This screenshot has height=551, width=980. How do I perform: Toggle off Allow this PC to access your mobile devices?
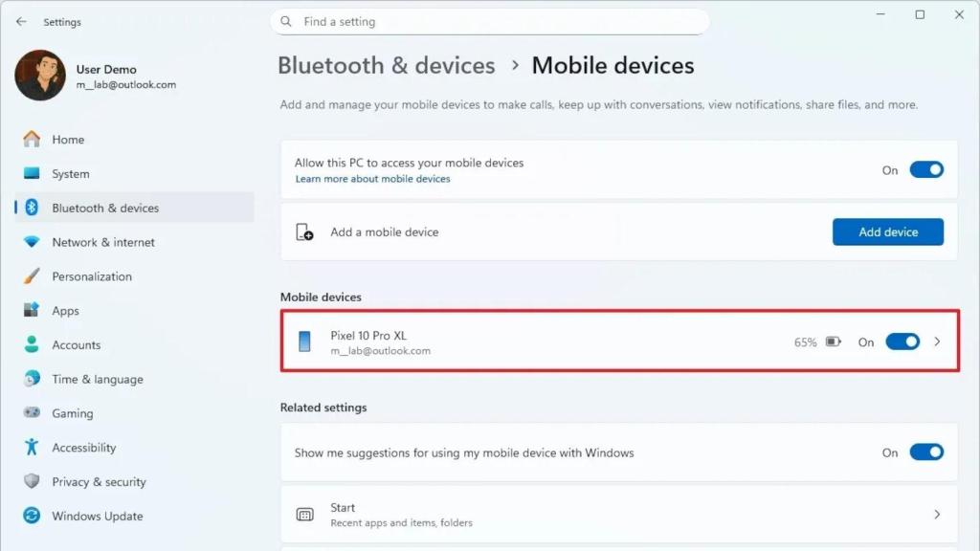[925, 168]
